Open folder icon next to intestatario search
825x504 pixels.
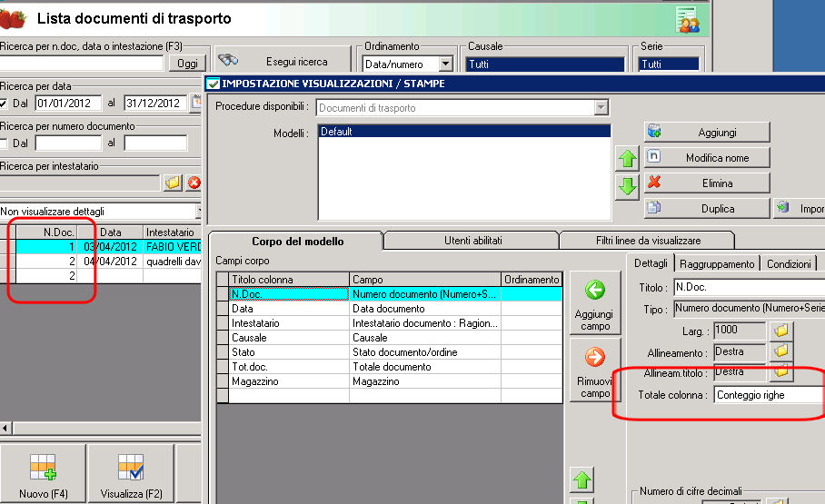coord(173,183)
